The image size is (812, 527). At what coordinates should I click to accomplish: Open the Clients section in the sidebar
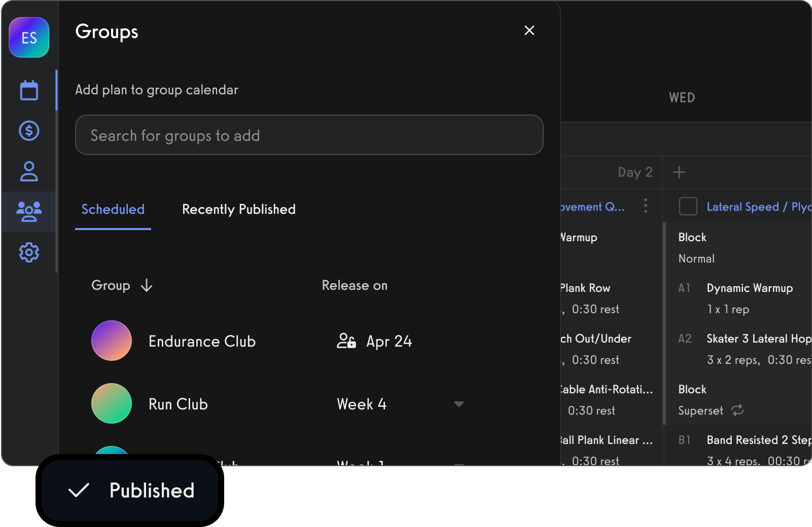pos(29,171)
